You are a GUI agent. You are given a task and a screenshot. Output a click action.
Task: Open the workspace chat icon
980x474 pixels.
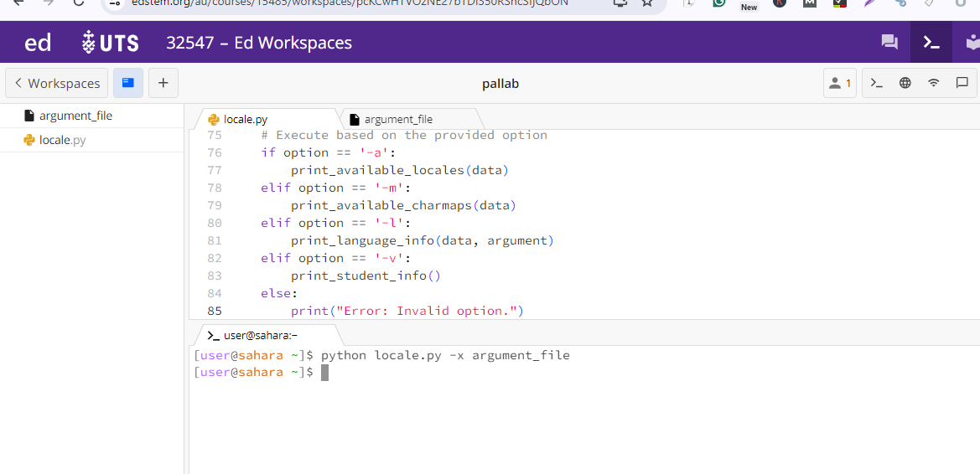[962, 83]
